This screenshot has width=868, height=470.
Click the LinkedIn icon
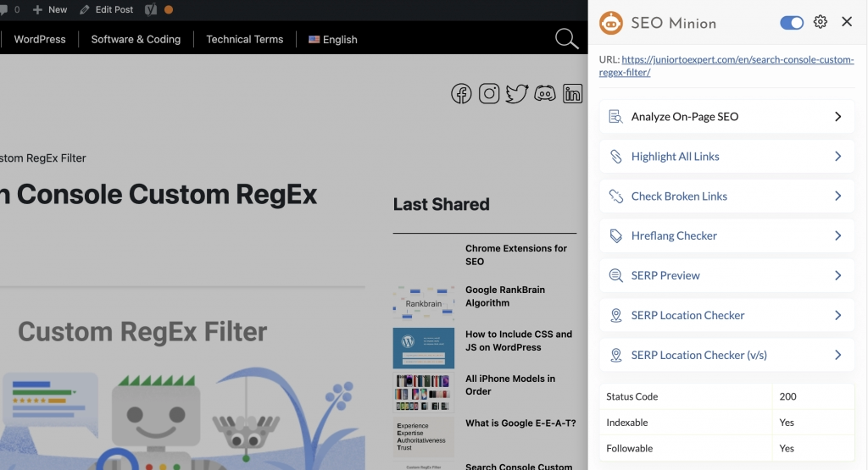[572, 94]
